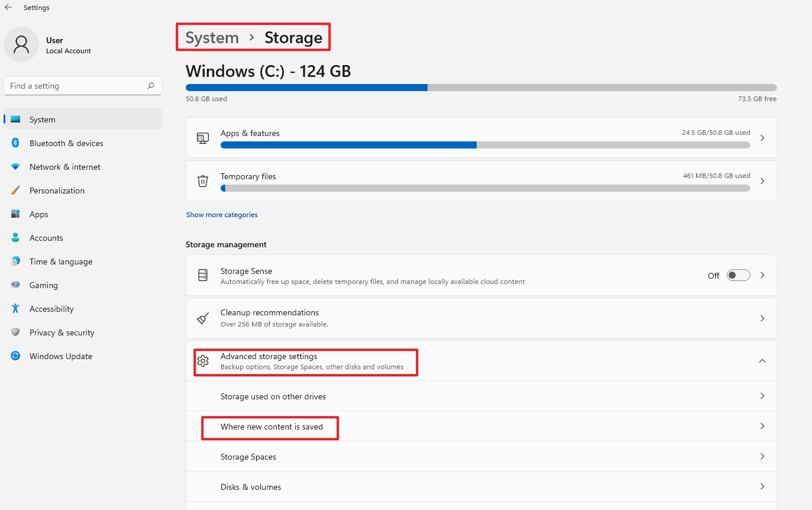Click the Apps icon in sidebar
Viewport: 812px width, 510px height.
(15, 214)
